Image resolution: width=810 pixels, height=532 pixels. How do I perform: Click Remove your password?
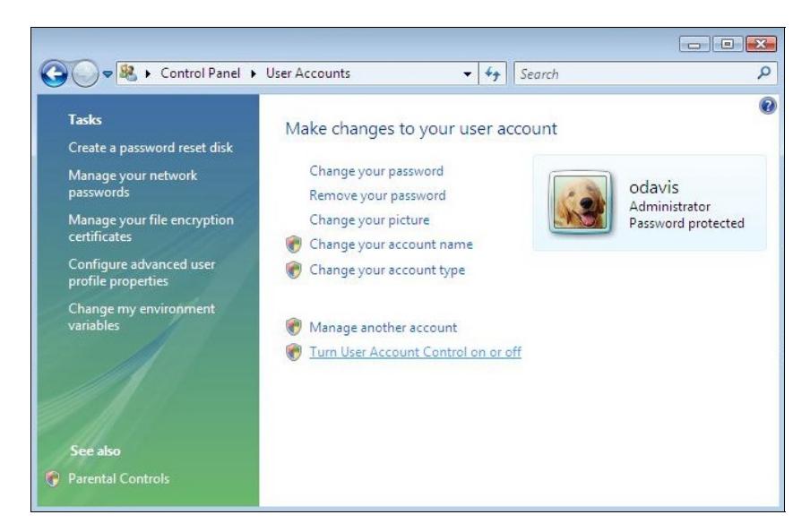[x=377, y=196]
